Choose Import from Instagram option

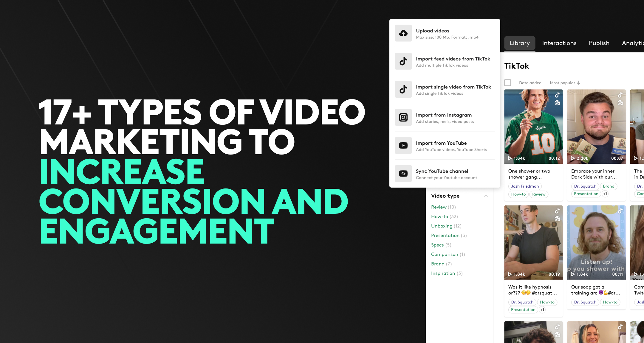[445, 117]
